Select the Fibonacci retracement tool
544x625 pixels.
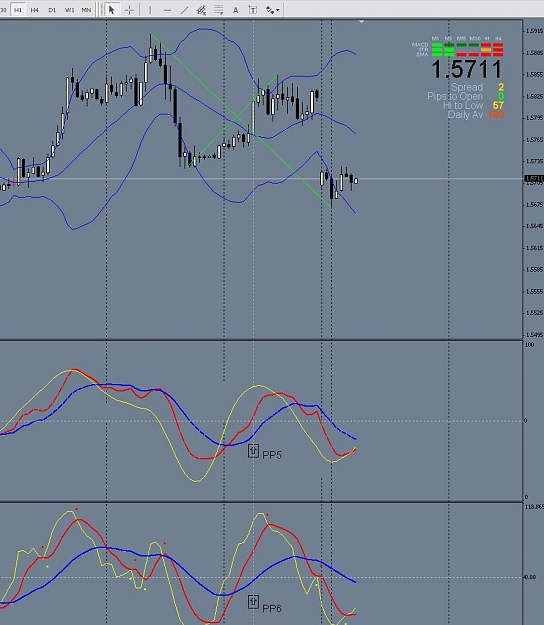click(218, 10)
